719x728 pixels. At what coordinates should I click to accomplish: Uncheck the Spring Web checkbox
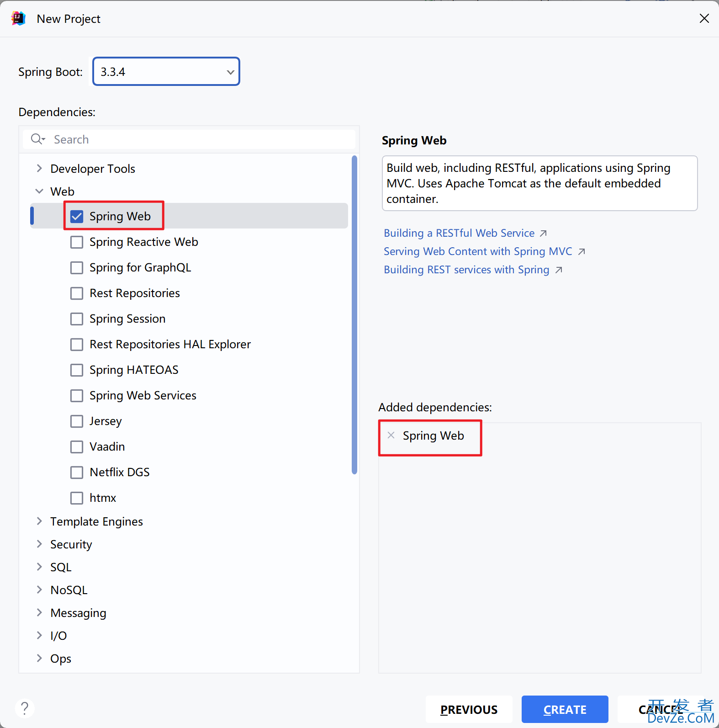pyautogui.click(x=77, y=216)
